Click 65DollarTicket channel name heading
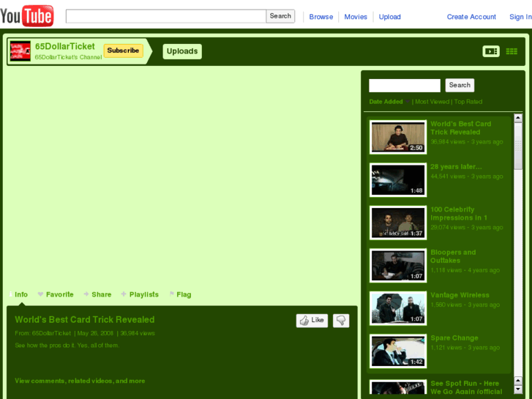This screenshot has width=532, height=399. [x=65, y=47]
